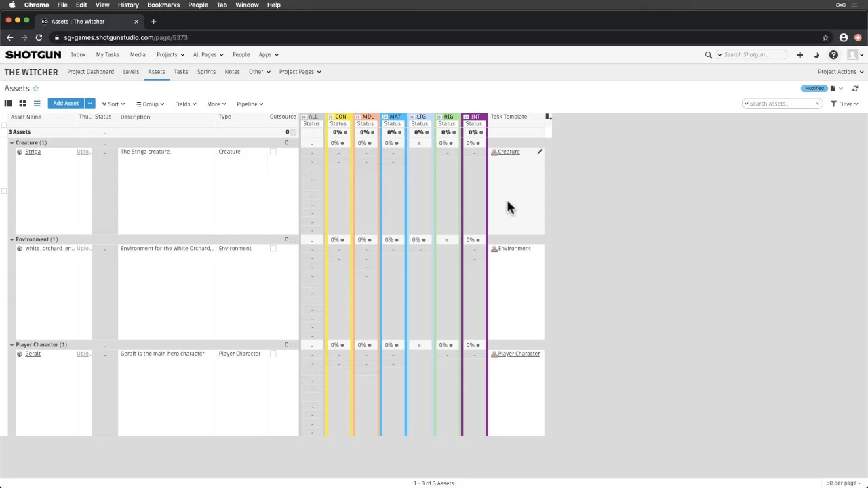Go to the Project Dashboard tab
The image size is (868, 488).
coord(90,72)
